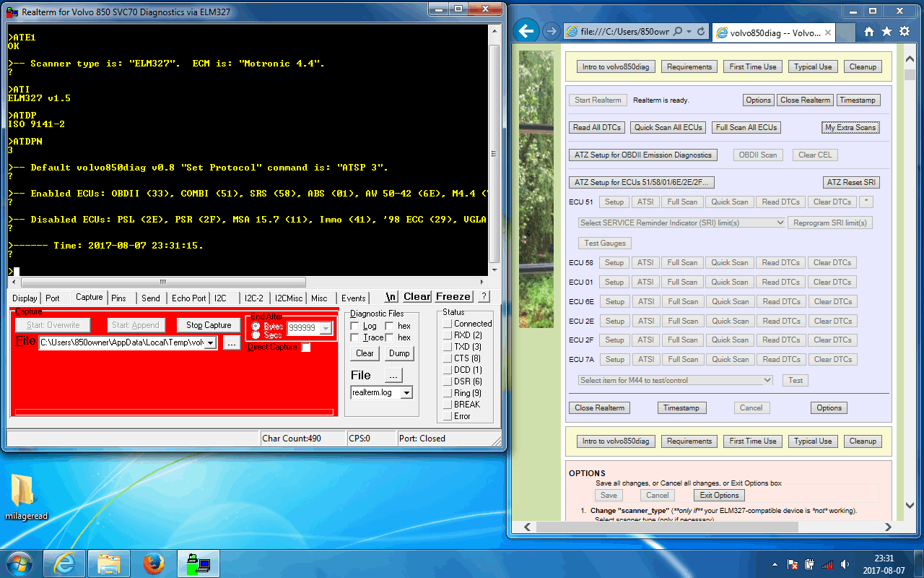This screenshot has height=578, width=924.
Task: Enable the Trace checkbox in Diagnostic Files
Action: 354,337
